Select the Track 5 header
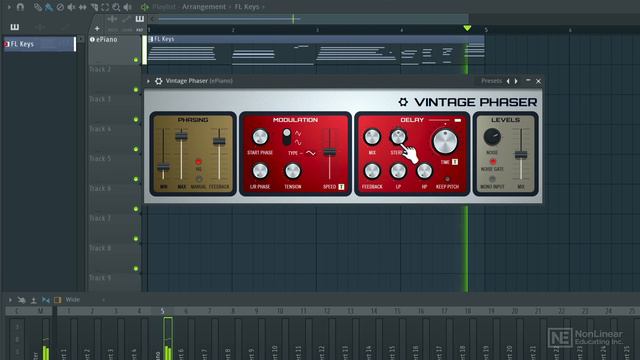The width and height of the screenshot is (640, 360). pyautogui.click(x=115, y=169)
